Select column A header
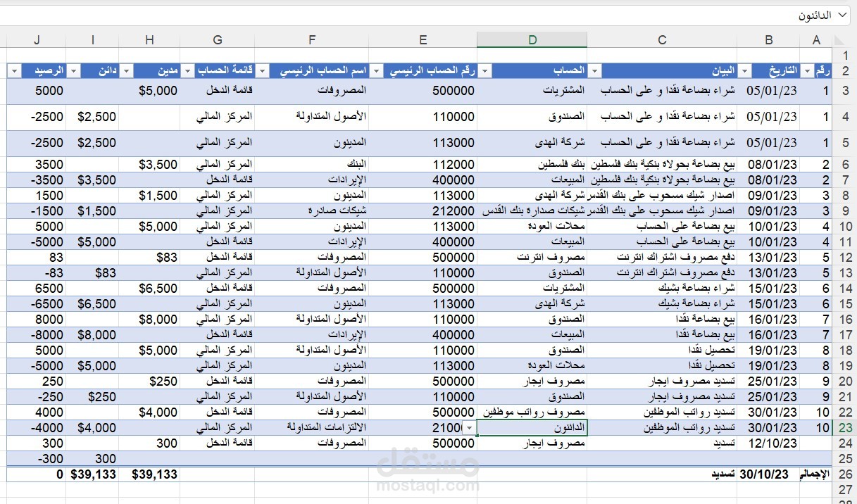The height and width of the screenshot is (504, 857). click(x=816, y=40)
